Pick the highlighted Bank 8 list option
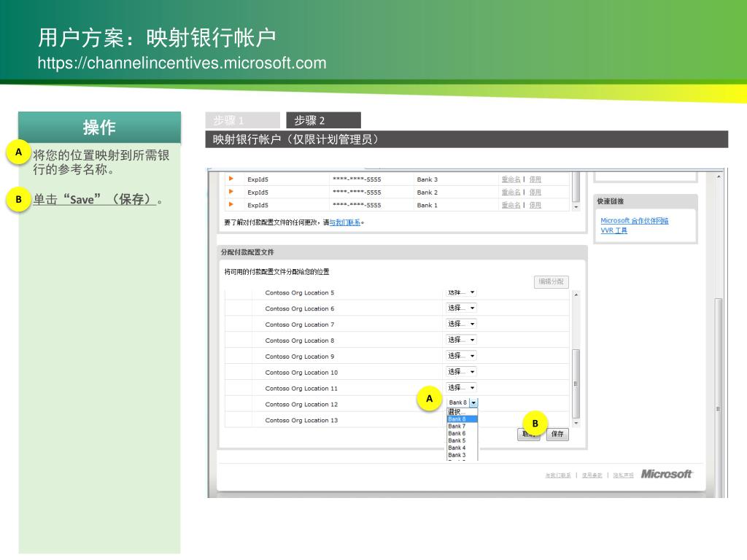 462,419
